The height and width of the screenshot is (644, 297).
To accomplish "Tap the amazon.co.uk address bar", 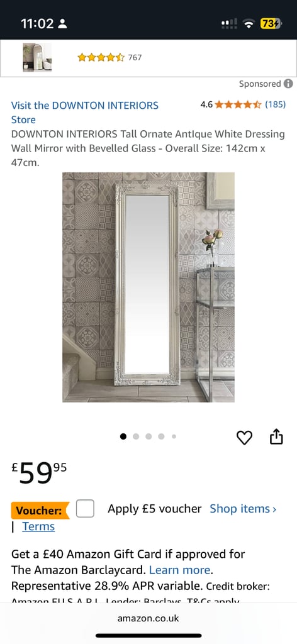I will pos(148,618).
